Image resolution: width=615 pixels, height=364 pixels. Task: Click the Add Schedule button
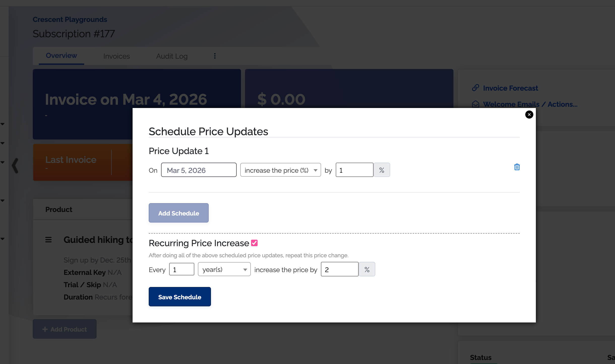(x=178, y=213)
